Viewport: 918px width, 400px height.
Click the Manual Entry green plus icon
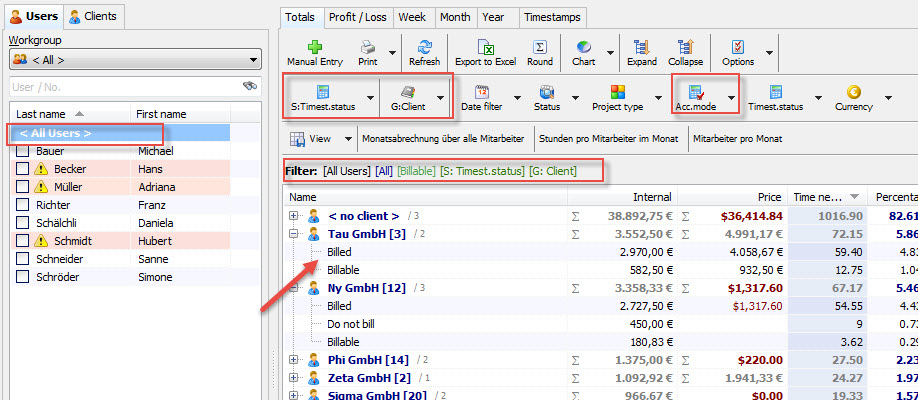tap(315, 47)
